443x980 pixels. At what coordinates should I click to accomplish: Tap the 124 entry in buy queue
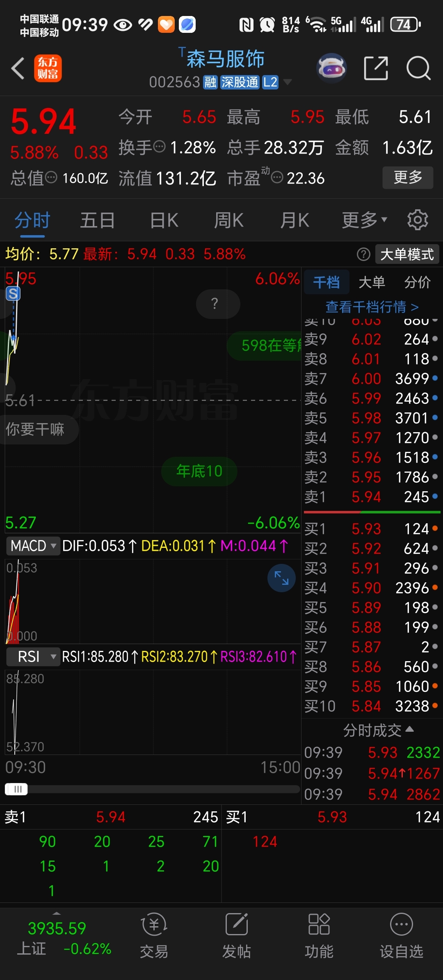(265, 842)
